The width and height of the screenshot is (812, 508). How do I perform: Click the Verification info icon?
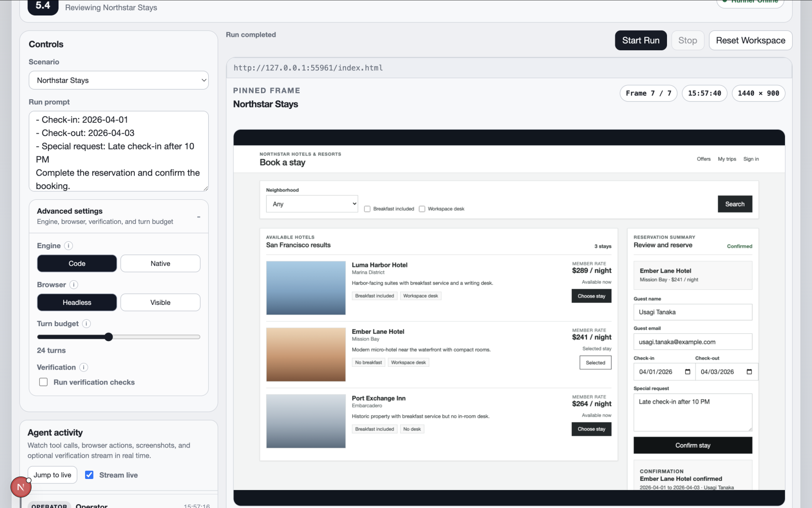84,368
